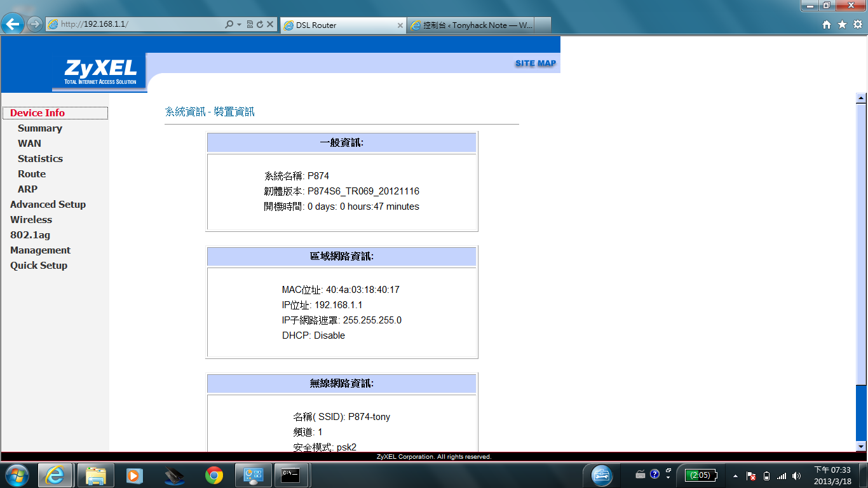Open the Route page
868x488 pixels.
point(32,174)
